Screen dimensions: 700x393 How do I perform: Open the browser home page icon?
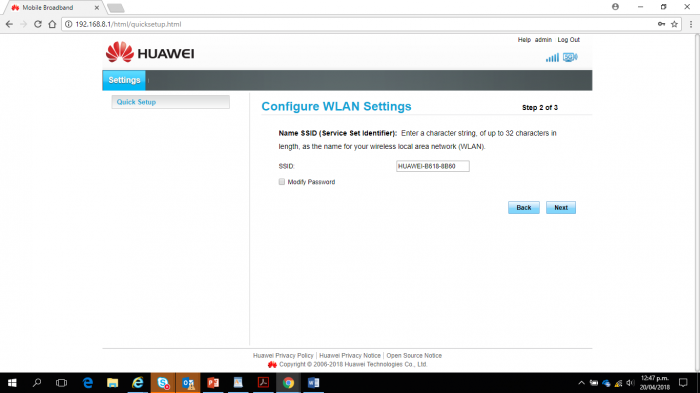point(52,24)
